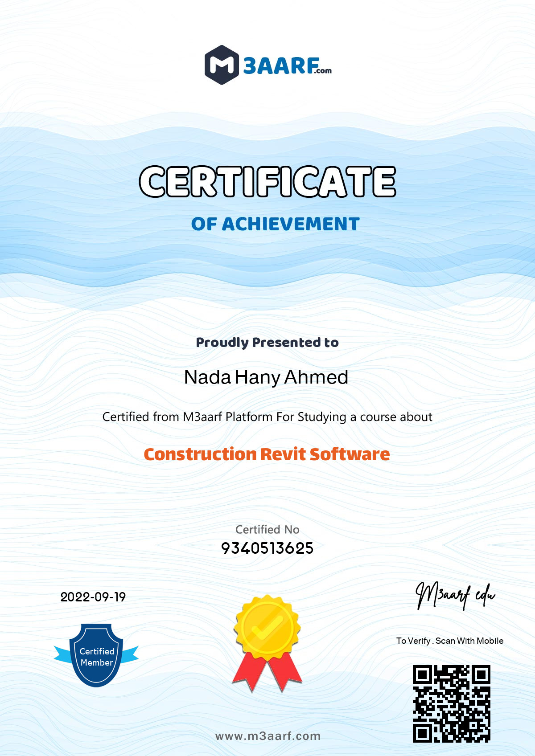
Task: Click the M3AARF hexagon logo icon
Action: click(222, 65)
